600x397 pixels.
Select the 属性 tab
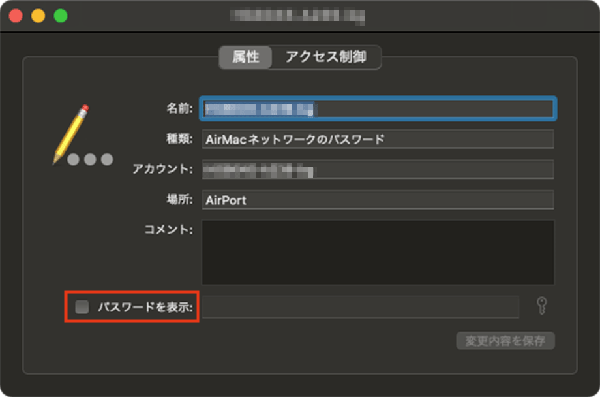pos(246,57)
